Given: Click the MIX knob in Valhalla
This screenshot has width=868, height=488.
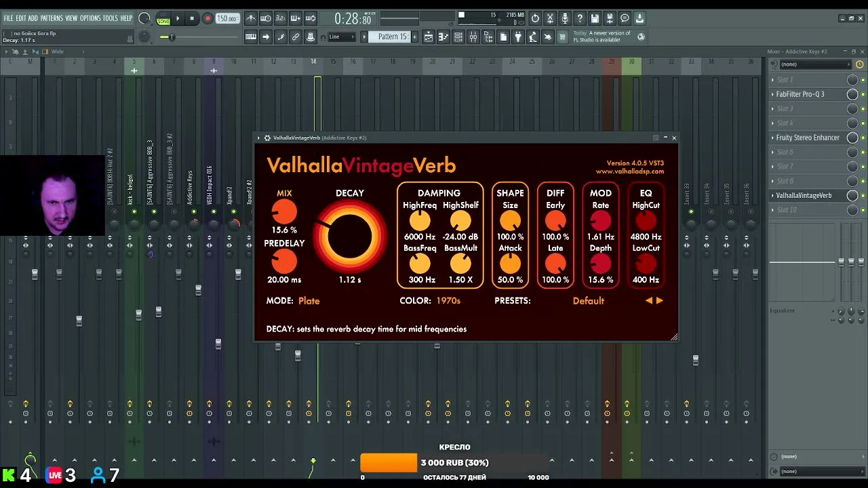Looking at the screenshot, I should point(284,212).
